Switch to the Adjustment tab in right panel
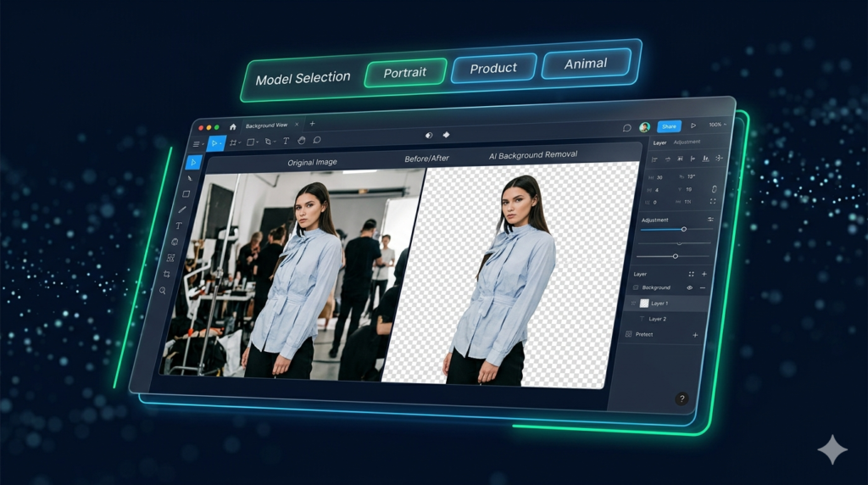The width and height of the screenshot is (868, 485). tap(687, 142)
